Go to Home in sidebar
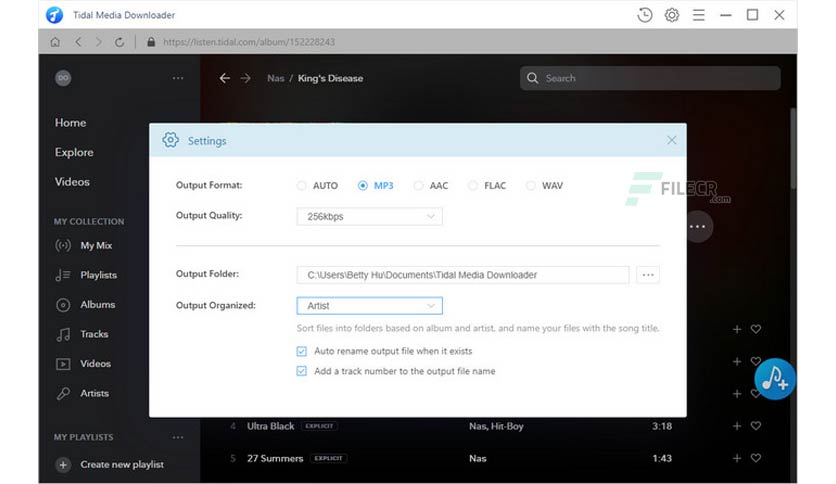 pos(70,123)
